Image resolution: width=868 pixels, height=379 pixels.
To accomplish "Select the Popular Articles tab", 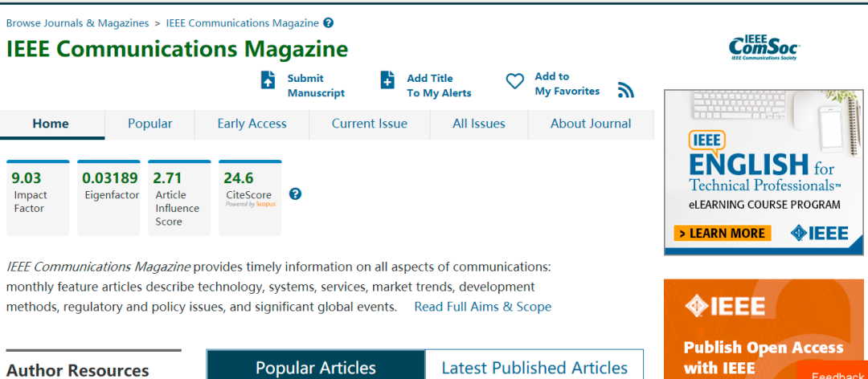I will click(316, 367).
